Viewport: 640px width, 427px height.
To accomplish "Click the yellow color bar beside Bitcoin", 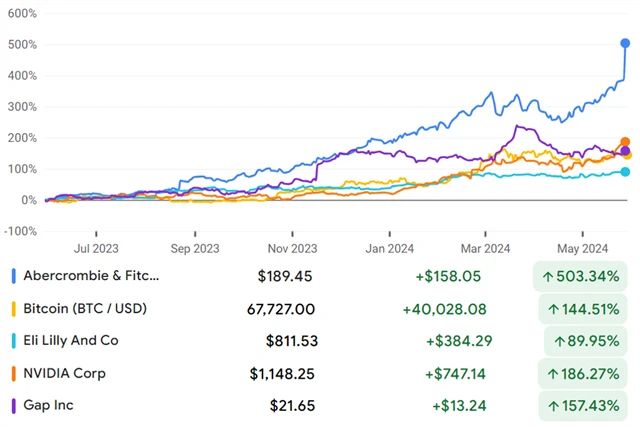I will (x=13, y=309).
